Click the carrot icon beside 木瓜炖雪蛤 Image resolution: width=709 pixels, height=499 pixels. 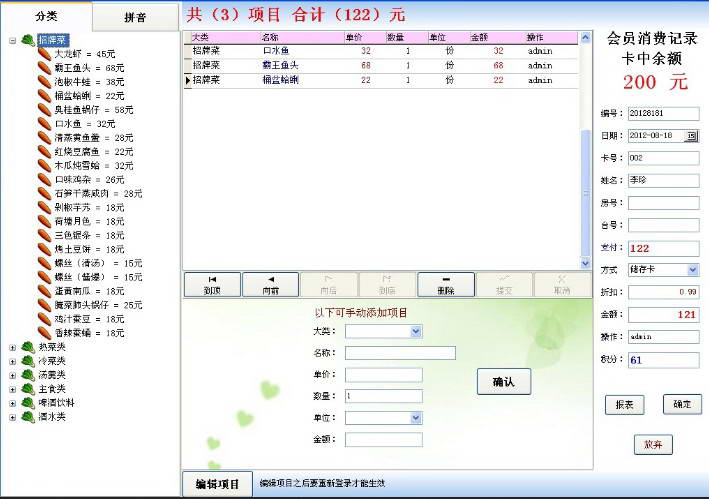[x=44, y=165]
